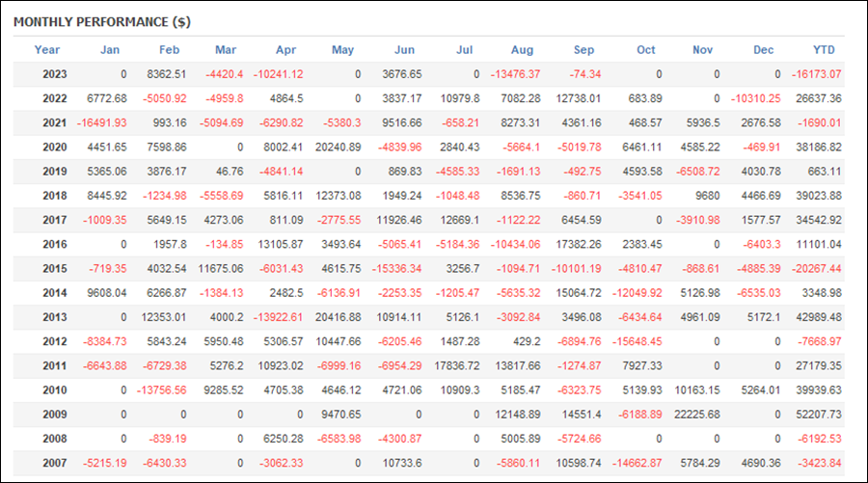Click the Aug column header
This screenshot has height=483, width=868.
click(x=522, y=50)
